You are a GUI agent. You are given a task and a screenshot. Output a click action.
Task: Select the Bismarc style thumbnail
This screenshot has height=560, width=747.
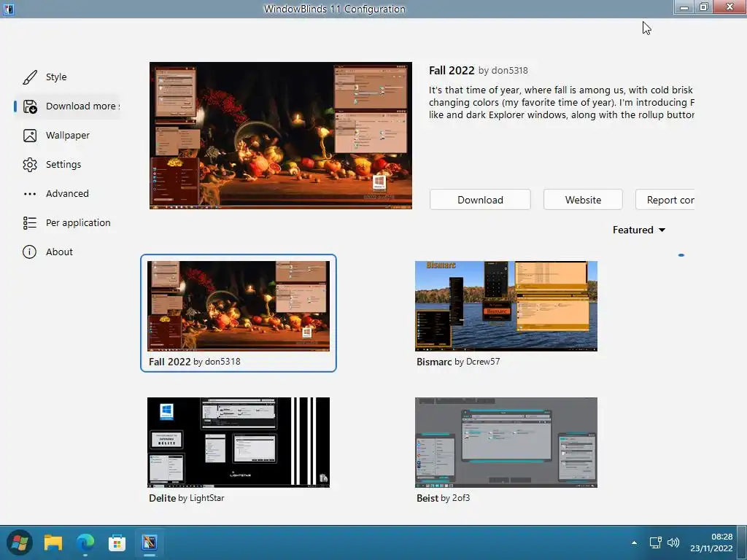(x=506, y=306)
